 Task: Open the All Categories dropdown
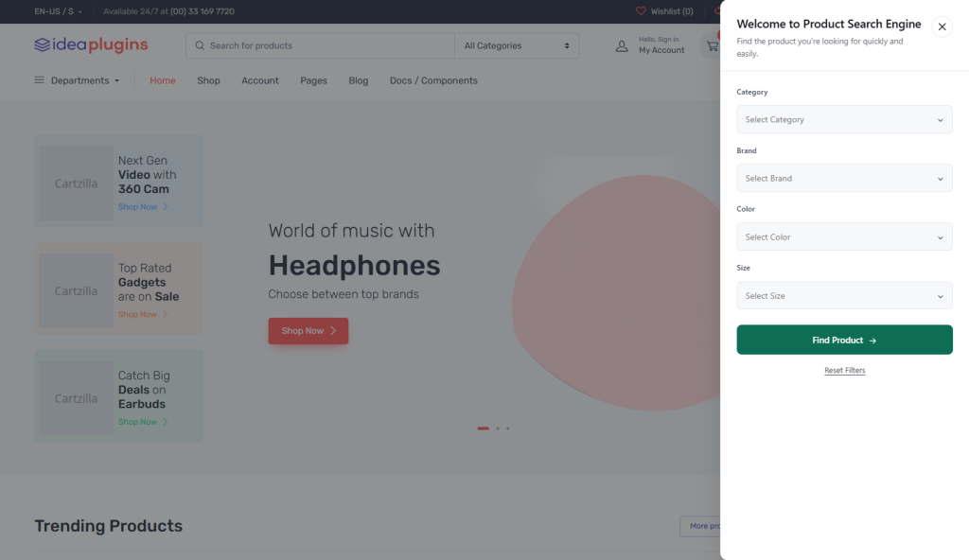point(517,45)
